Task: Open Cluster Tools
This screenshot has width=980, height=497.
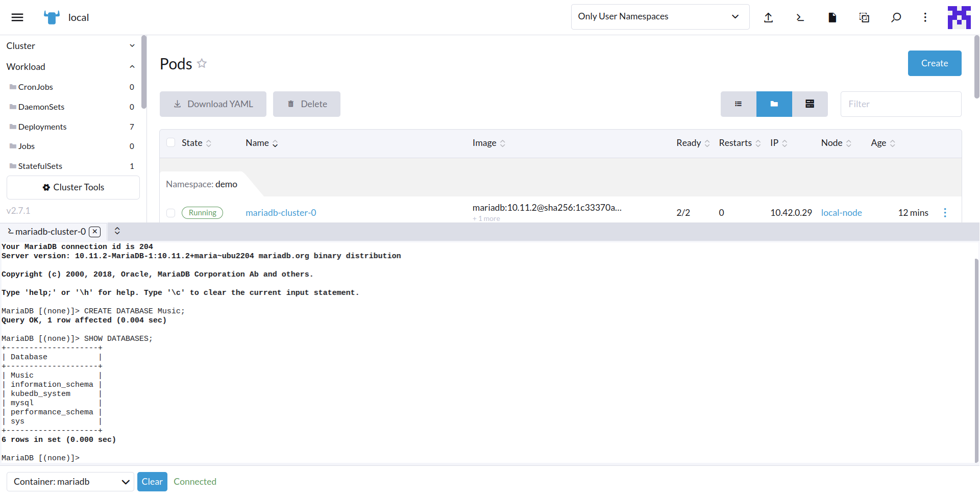Action: click(x=73, y=187)
